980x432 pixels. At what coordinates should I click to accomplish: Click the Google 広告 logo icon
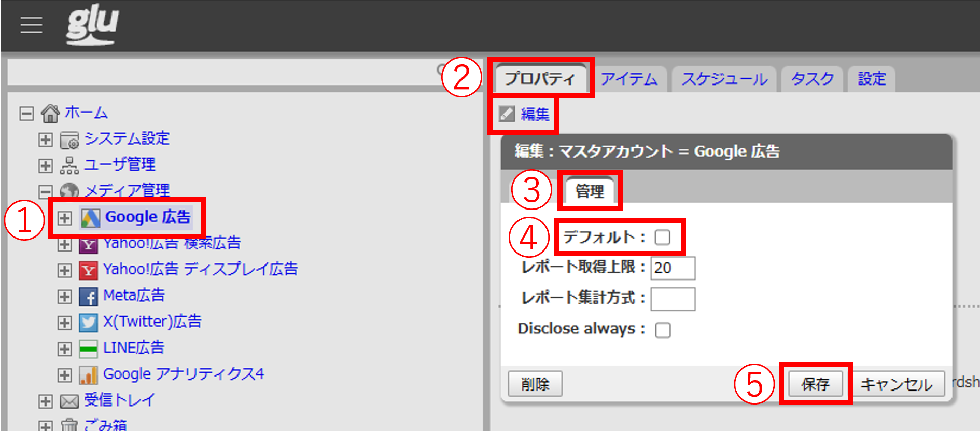90,218
